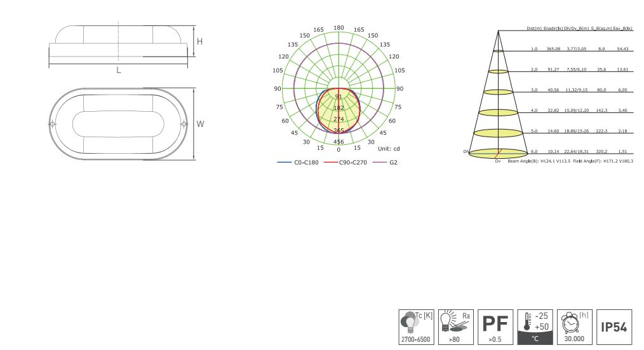Image resolution: width=644 pixels, height=350 pixels.
Task: Click the -25 +50 °C temperature icon
Action: tap(535, 327)
